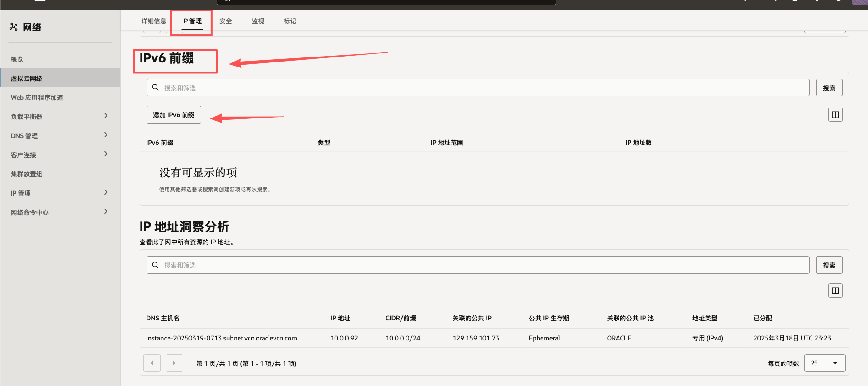Open the 安全 tab
Viewport: 868px width, 386px height.
pos(225,21)
